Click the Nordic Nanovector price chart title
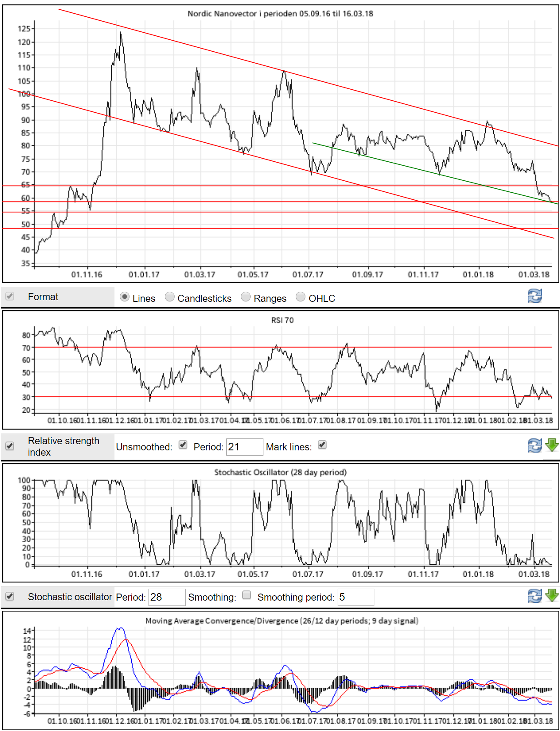This screenshot has height=731, width=560. click(280, 14)
